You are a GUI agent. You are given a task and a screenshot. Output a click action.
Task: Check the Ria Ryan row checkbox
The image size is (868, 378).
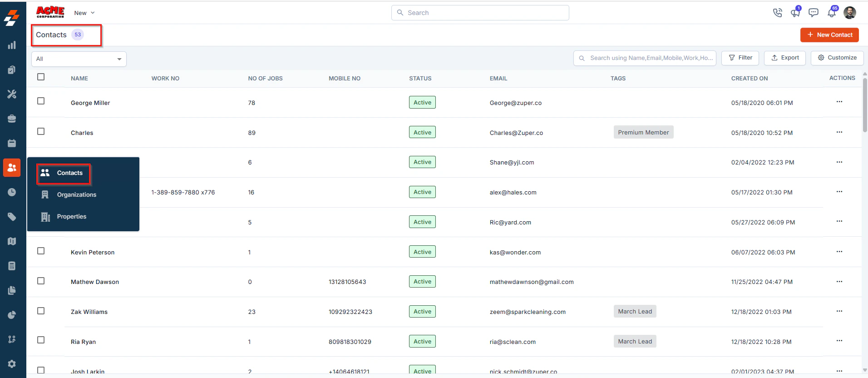41,340
